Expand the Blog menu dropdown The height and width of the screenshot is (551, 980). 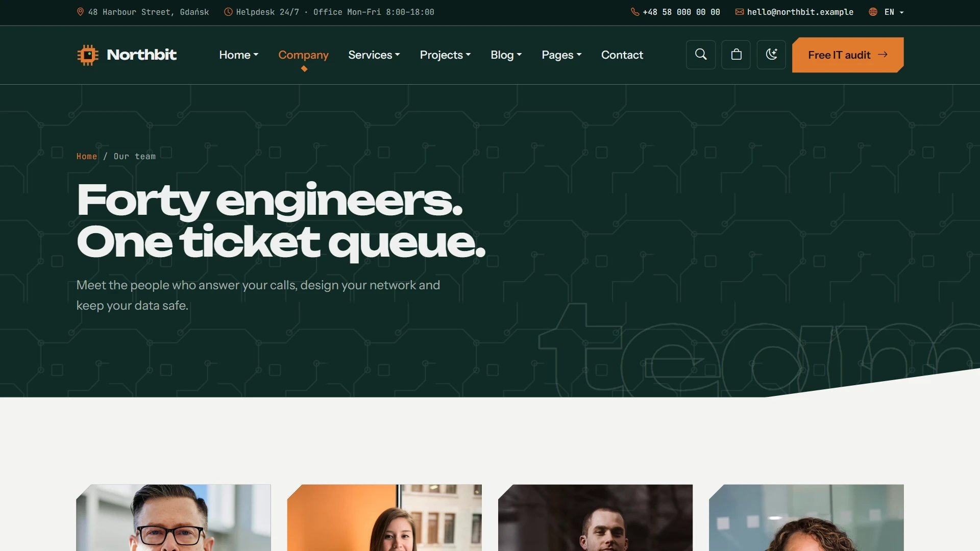pos(506,55)
